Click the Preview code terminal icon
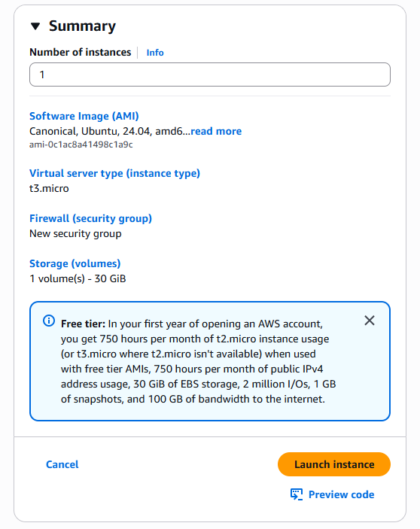 coord(297,494)
